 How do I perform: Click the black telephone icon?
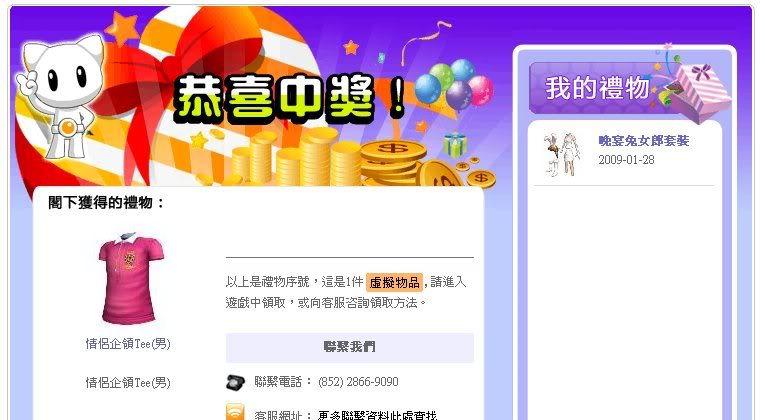coord(235,381)
